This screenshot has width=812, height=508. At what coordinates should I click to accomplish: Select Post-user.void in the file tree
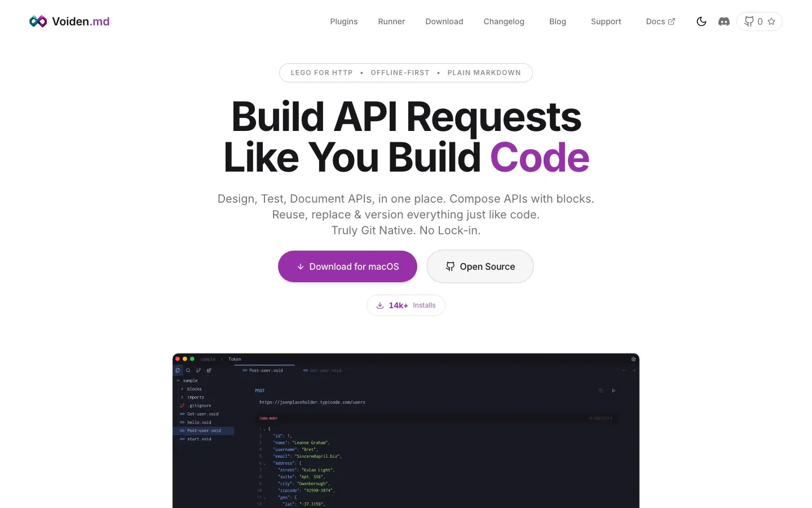click(x=203, y=431)
